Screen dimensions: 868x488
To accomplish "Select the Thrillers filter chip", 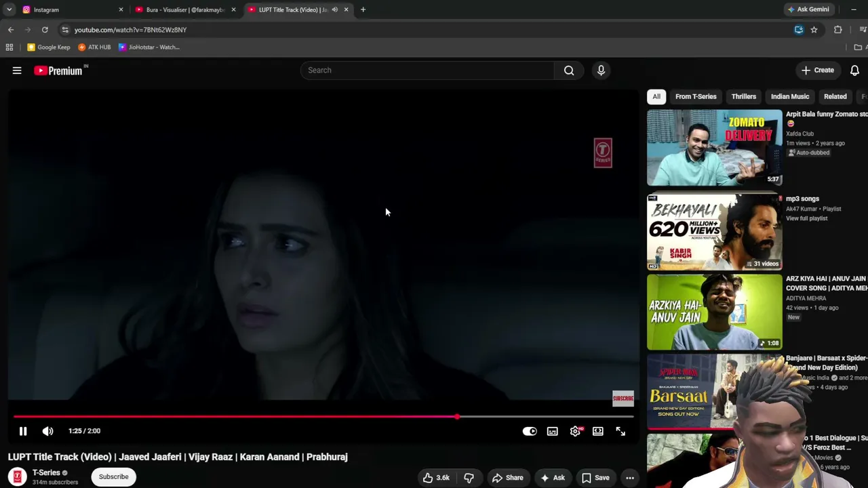I will point(744,96).
